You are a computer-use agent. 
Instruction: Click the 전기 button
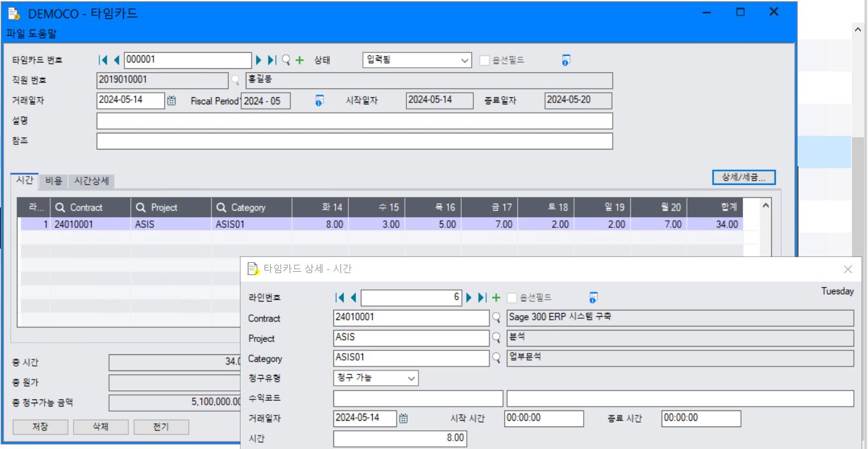(161, 427)
